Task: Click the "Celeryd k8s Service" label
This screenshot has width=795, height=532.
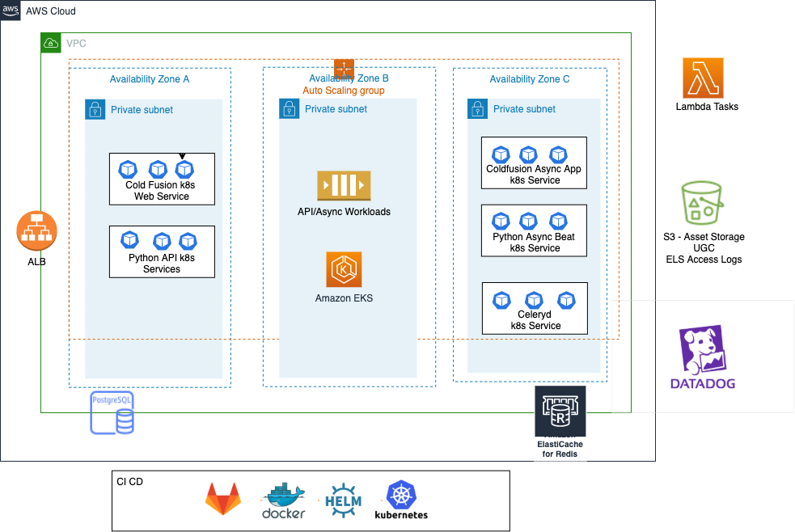Action: click(535, 319)
